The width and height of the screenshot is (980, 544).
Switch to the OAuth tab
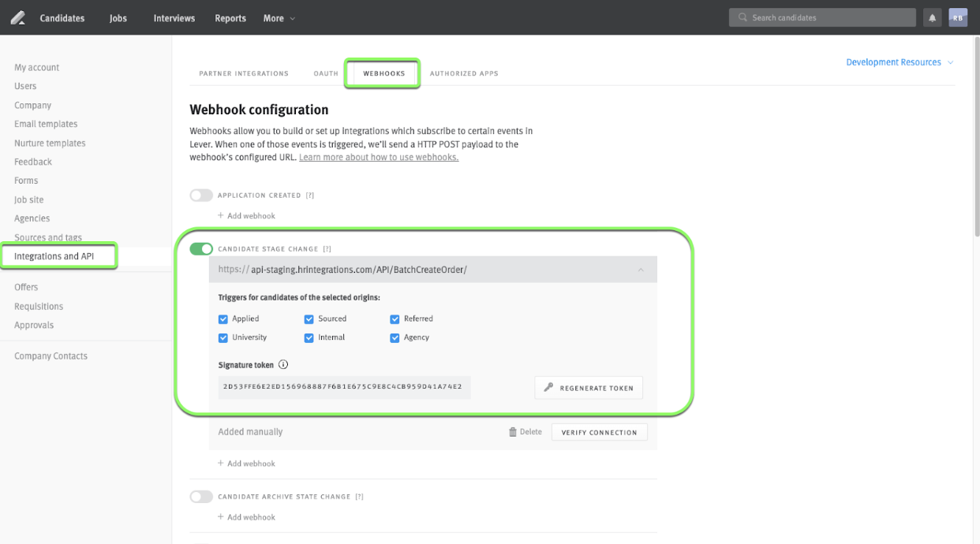tap(326, 73)
